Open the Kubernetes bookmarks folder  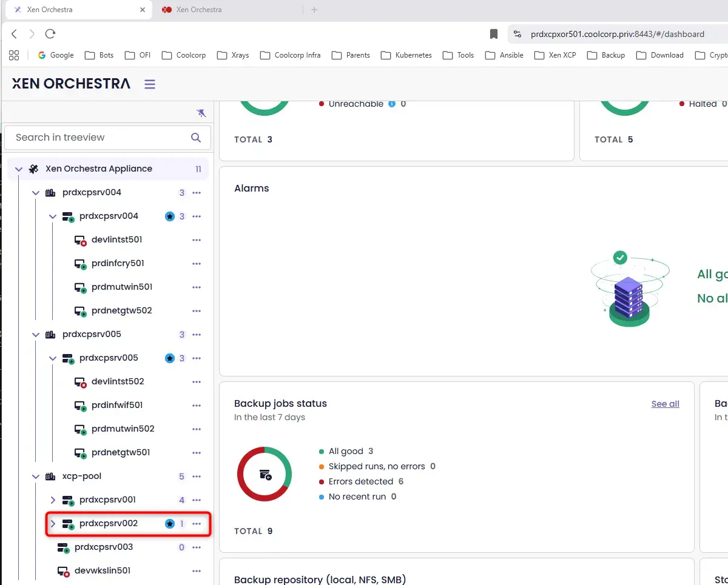coord(406,55)
